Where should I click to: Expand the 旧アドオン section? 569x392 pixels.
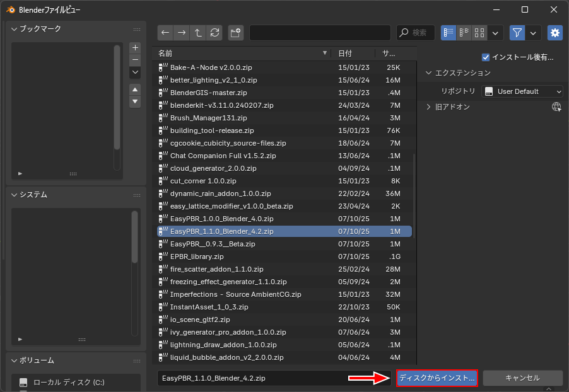tap(429, 107)
